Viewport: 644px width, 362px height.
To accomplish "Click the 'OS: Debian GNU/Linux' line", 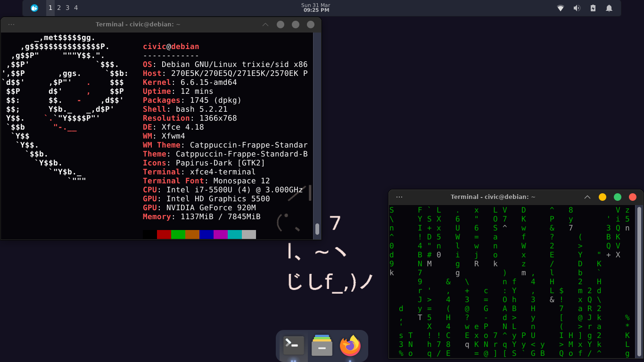I will tap(225, 65).
